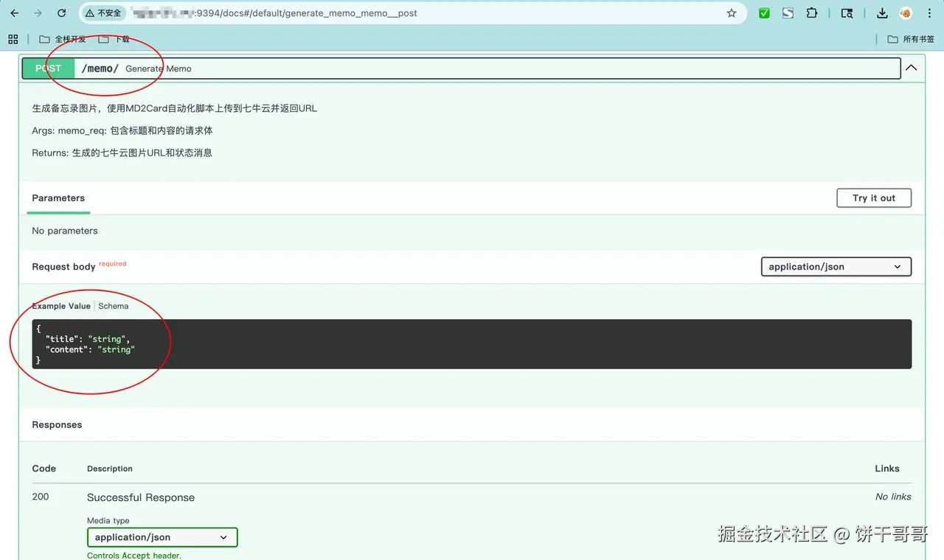Bookmark this page with the star icon
This screenshot has height=560, width=944.
(x=731, y=13)
